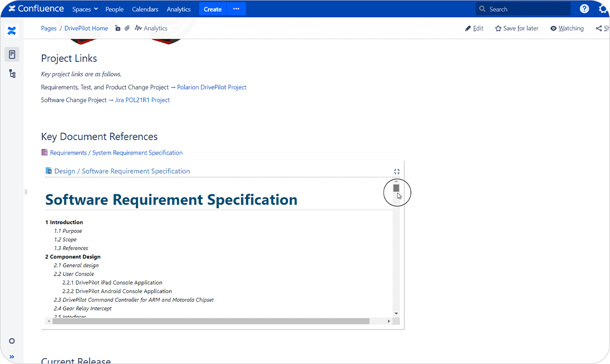Open the Calendars menu
610x364 pixels.
(x=145, y=9)
